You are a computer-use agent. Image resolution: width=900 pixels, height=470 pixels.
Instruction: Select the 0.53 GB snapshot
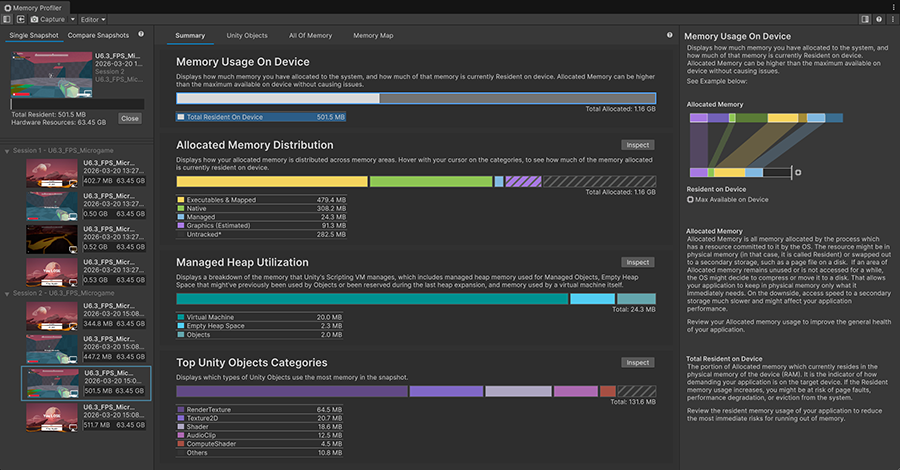point(86,272)
